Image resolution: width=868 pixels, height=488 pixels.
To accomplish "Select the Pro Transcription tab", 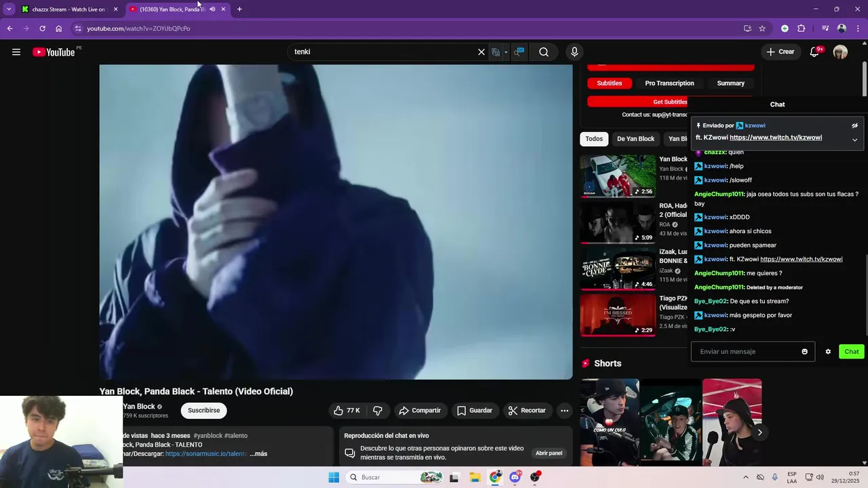I will point(669,83).
